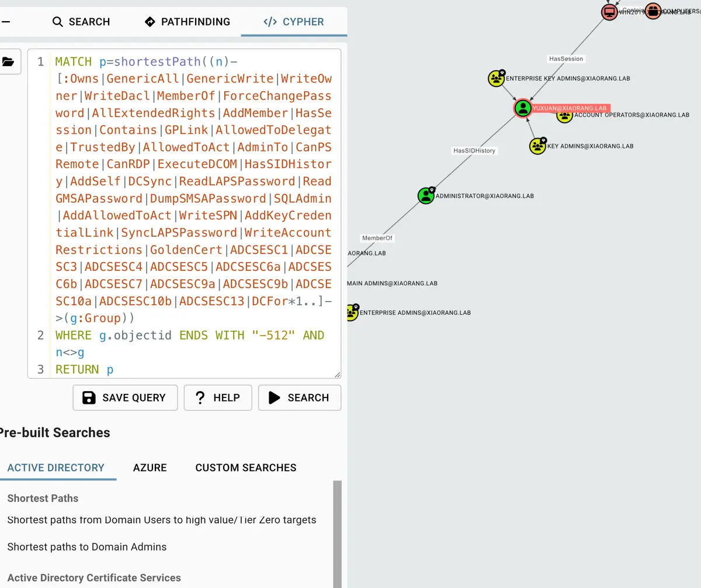Image resolution: width=701 pixels, height=588 pixels.
Task: Run the Cypher query with Search button
Action: pyautogui.click(x=300, y=397)
